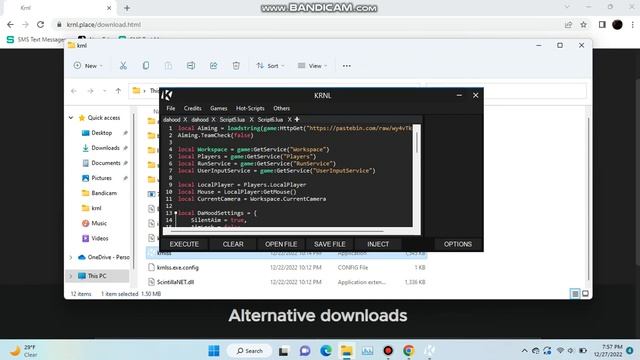Open the View dropdown in Explorer
Viewport: 640px width, 360px height.
point(312,66)
